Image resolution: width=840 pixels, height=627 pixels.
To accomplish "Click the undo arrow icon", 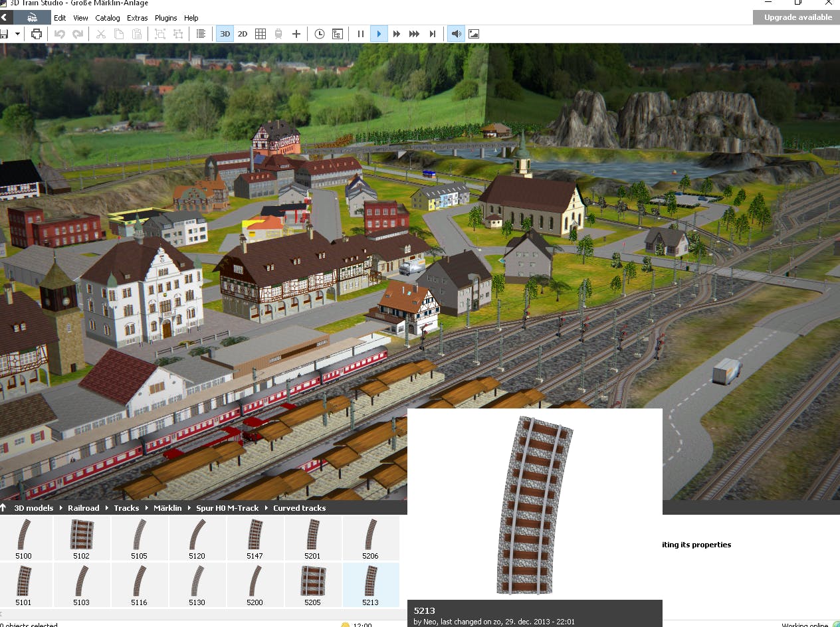I will click(x=60, y=33).
